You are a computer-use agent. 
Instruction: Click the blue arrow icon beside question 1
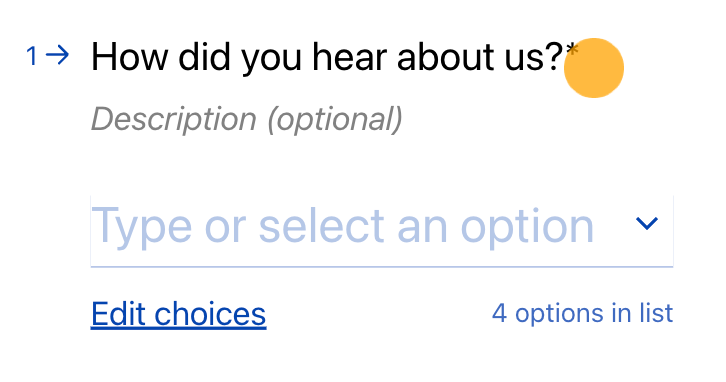click(x=58, y=56)
